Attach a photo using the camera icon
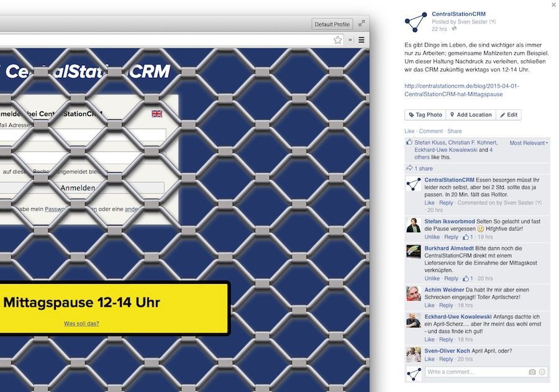Viewport: 559px width, 392px height. pyautogui.click(x=532, y=372)
